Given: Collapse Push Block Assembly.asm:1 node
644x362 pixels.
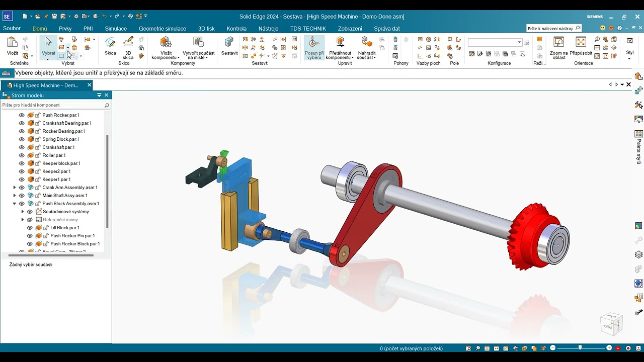Looking at the screenshot, I should point(15,204).
